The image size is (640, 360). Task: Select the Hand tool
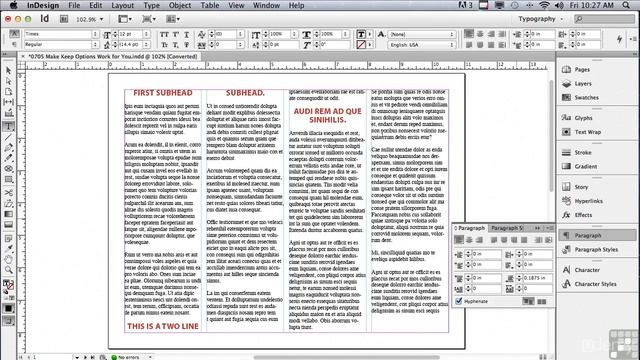click(x=9, y=259)
